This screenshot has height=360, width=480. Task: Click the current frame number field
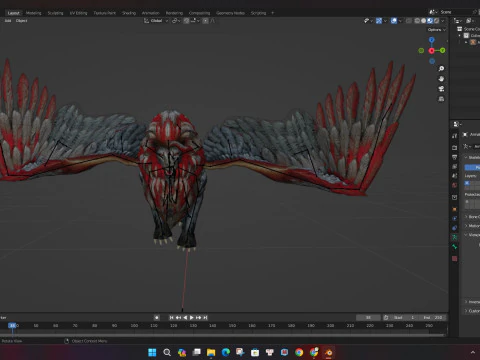[368, 318]
